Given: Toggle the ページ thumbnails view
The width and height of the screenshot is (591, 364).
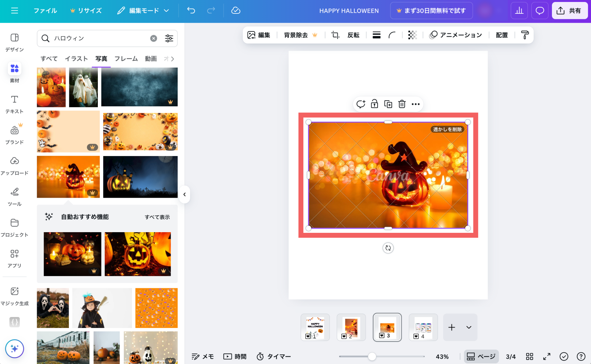Looking at the screenshot, I should [481, 356].
